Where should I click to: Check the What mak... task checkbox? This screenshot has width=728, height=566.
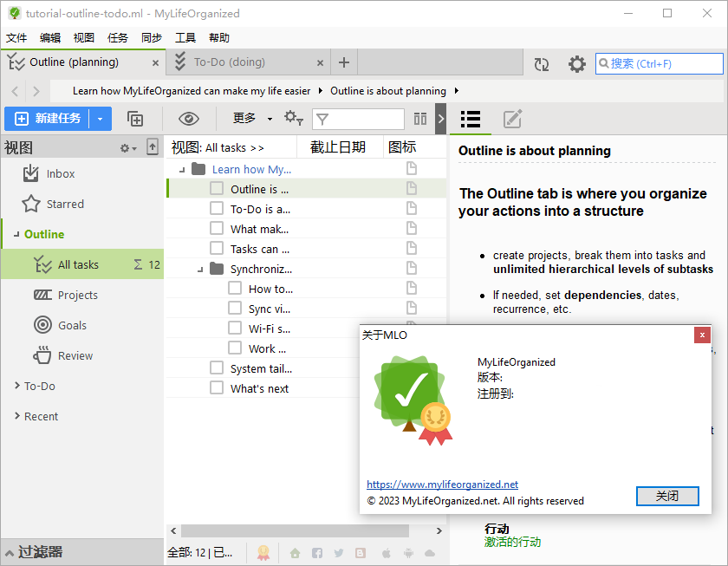(x=217, y=228)
